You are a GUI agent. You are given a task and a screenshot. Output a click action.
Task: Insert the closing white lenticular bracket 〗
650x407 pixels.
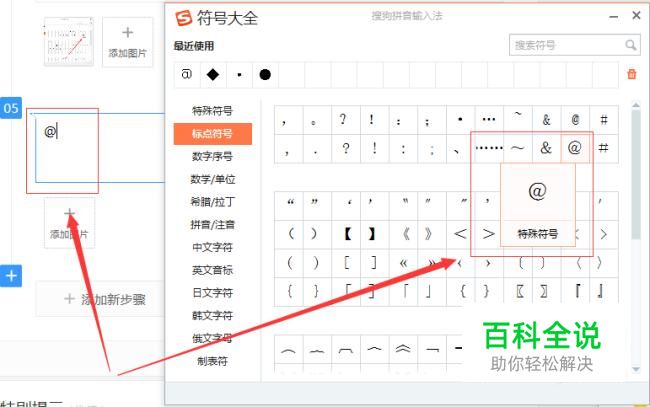546,292
